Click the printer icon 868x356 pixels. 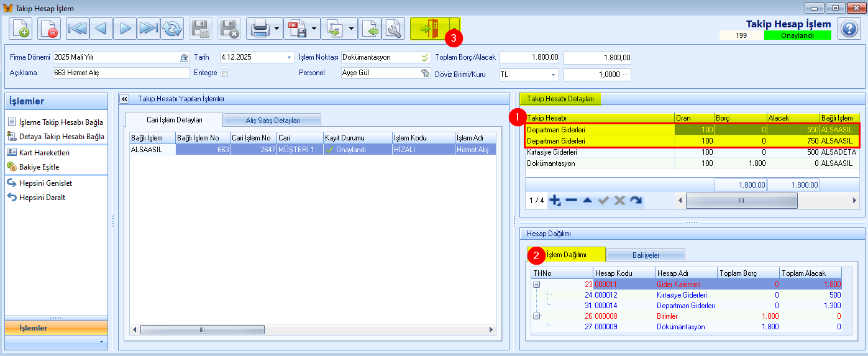(259, 29)
